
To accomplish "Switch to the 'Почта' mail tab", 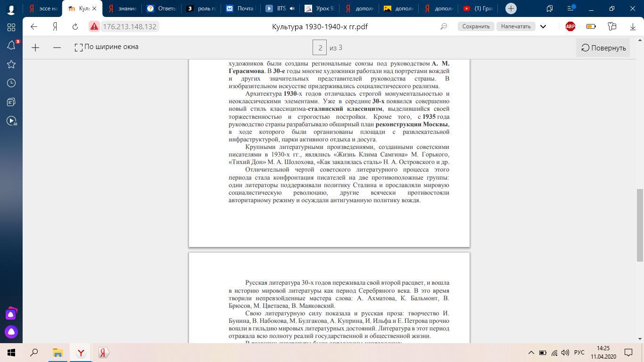I will pos(240,8).
